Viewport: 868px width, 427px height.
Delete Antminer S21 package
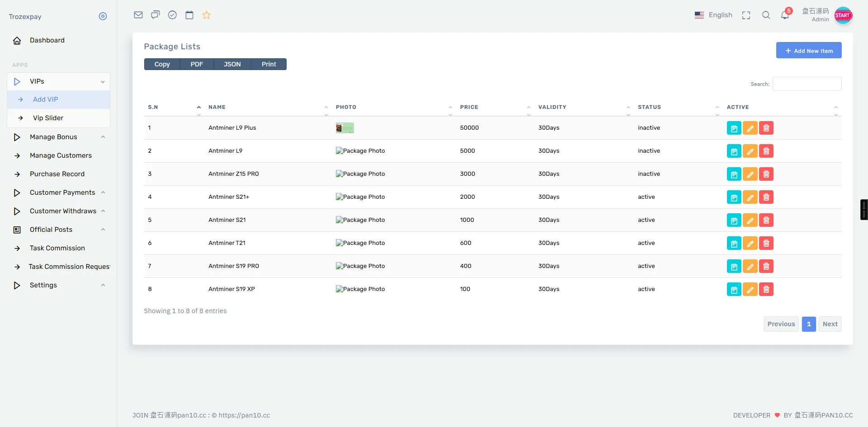(x=766, y=221)
